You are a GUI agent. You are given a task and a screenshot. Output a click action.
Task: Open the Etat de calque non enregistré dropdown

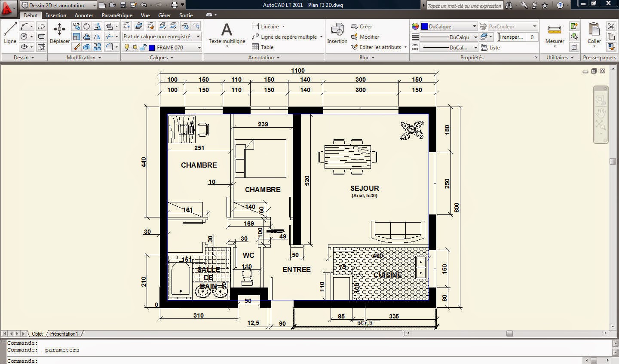[197, 37]
